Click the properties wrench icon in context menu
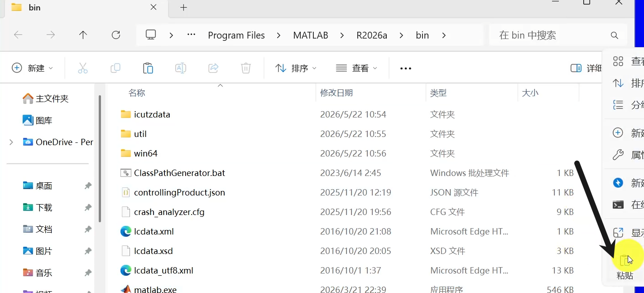This screenshot has height=293, width=644. (618, 155)
